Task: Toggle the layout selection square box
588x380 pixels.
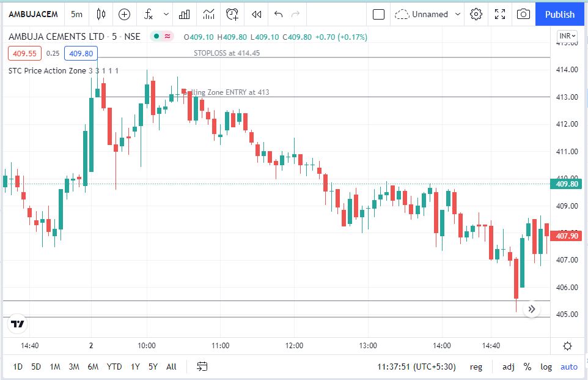Action: pyautogui.click(x=378, y=14)
